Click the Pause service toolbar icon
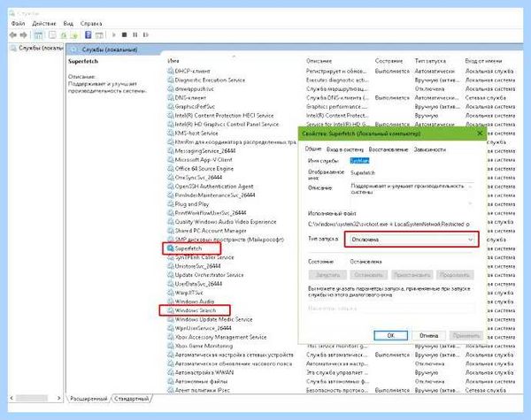The image size is (531, 420). pyautogui.click(x=135, y=34)
